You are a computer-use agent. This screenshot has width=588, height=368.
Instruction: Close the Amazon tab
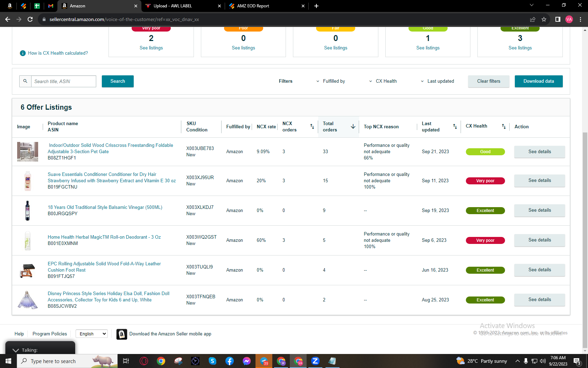[136, 6]
